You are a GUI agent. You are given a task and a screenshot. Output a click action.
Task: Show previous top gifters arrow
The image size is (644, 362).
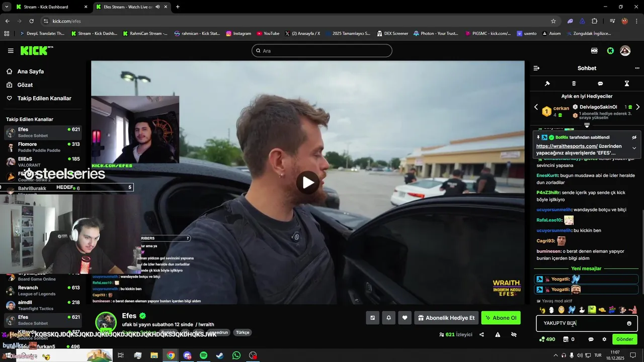[x=536, y=107]
